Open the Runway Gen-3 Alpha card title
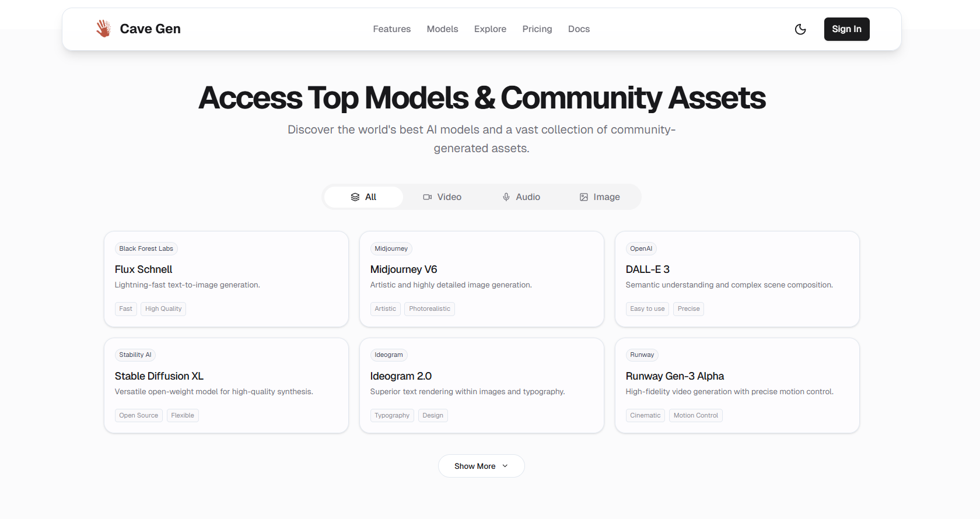 675,376
